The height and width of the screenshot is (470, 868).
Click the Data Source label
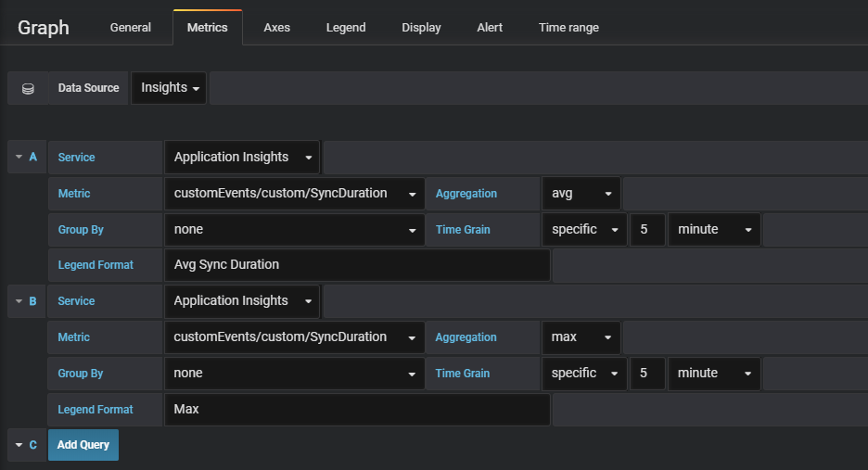tap(89, 88)
